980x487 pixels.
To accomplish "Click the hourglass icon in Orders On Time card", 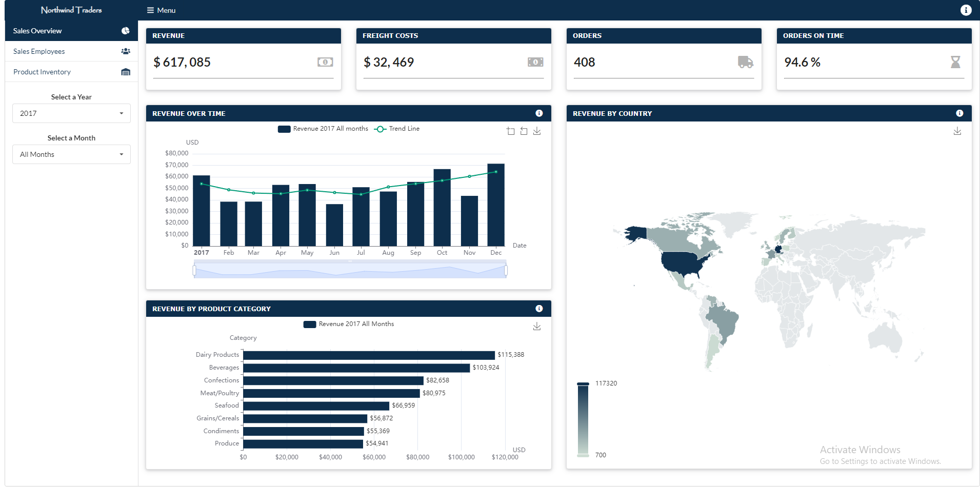I will pyautogui.click(x=955, y=62).
